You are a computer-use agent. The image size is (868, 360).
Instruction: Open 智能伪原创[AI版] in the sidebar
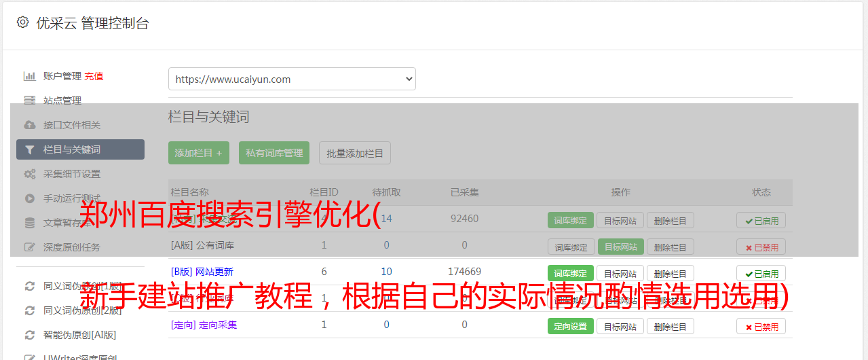pos(80,335)
